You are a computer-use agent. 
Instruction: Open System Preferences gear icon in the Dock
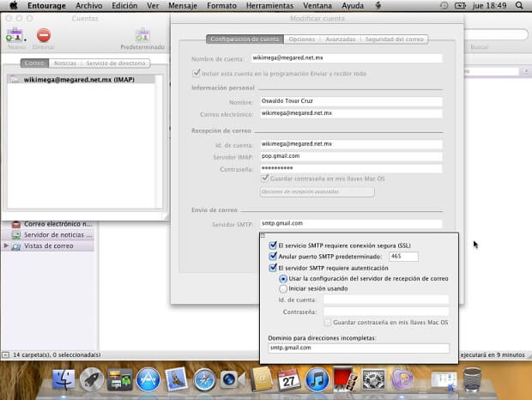373,379
